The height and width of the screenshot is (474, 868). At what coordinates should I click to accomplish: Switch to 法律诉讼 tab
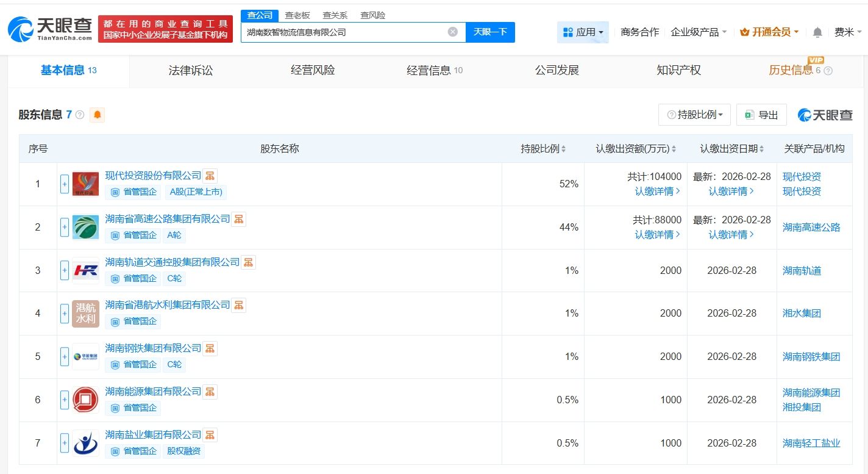[191, 70]
